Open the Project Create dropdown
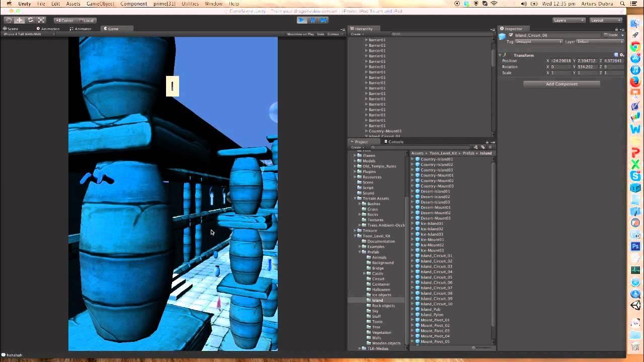Image resolution: width=644 pixels, height=362 pixels. point(357,147)
